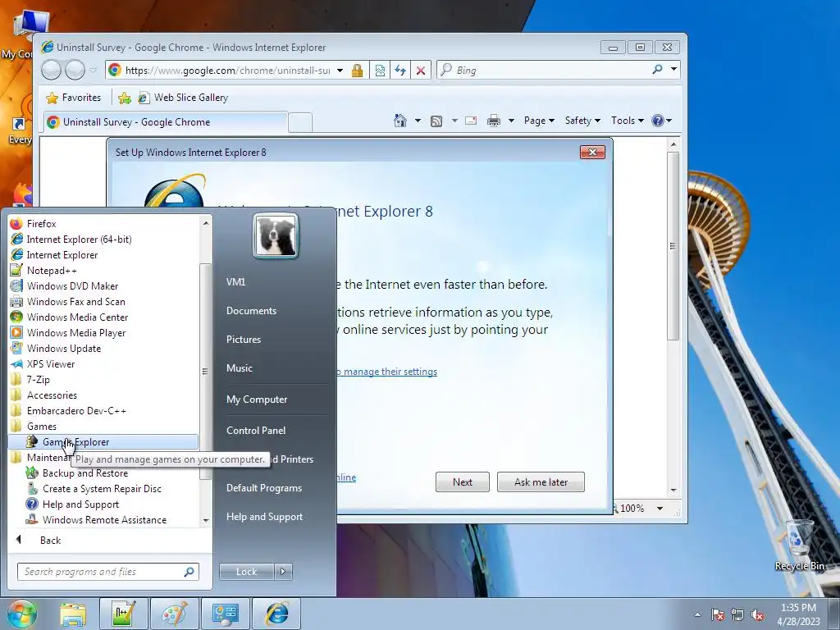
Task: Launch XPS Viewer
Action: pos(50,363)
